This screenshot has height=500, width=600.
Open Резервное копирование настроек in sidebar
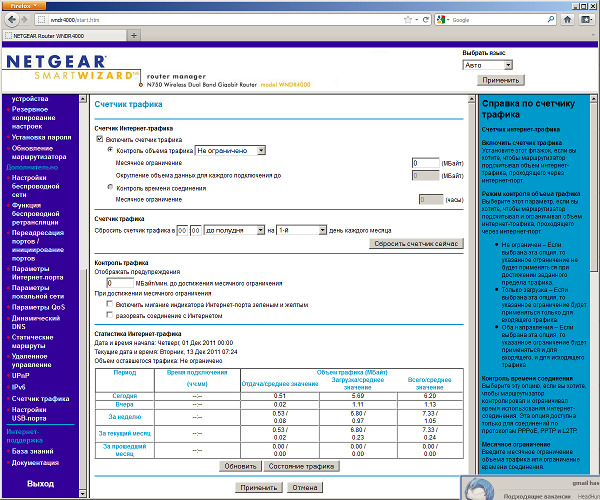[x=33, y=118]
